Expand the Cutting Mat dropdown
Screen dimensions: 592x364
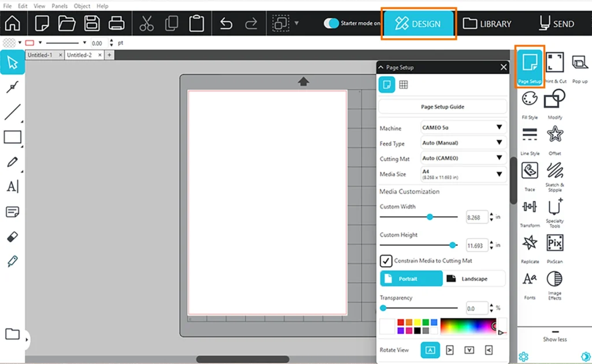(x=462, y=158)
